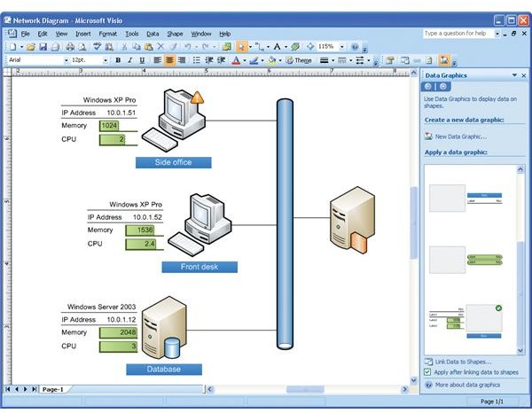Open the Shape menu
This screenshot has height=413, width=532.
click(175, 34)
